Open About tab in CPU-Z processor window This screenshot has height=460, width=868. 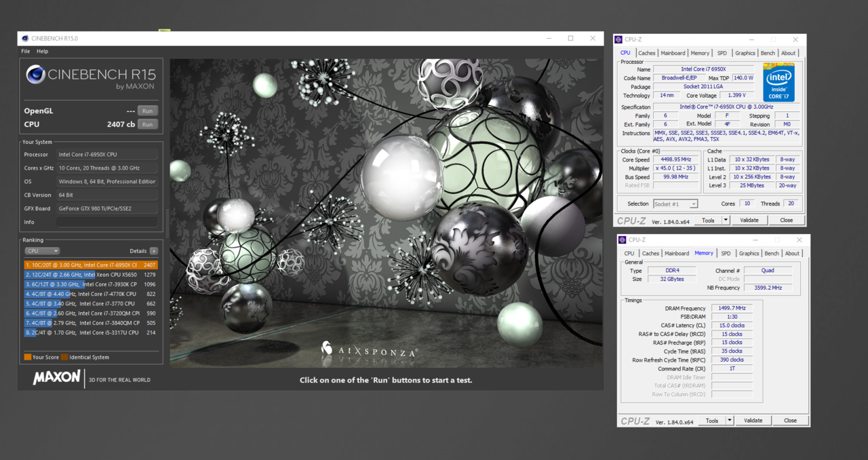[x=788, y=53]
